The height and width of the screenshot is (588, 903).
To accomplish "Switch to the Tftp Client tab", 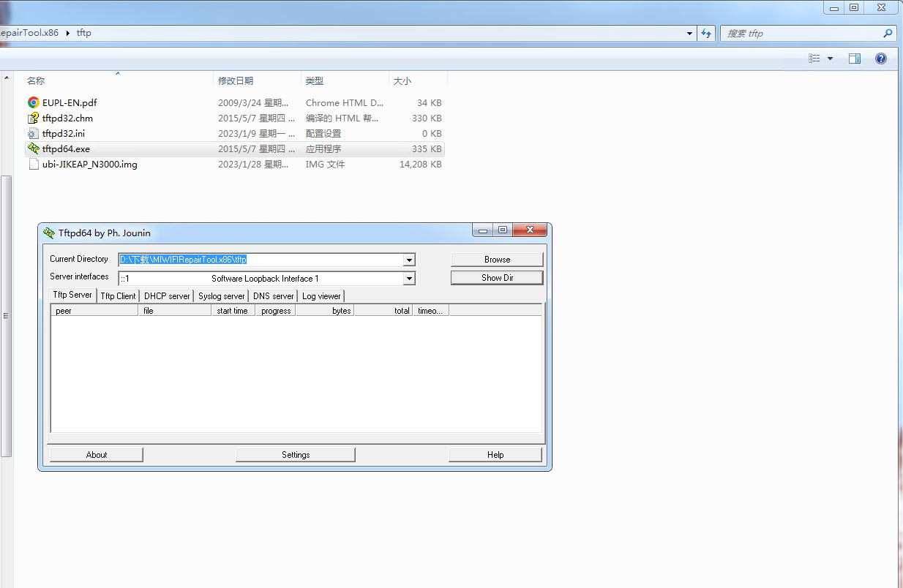I will click(118, 295).
